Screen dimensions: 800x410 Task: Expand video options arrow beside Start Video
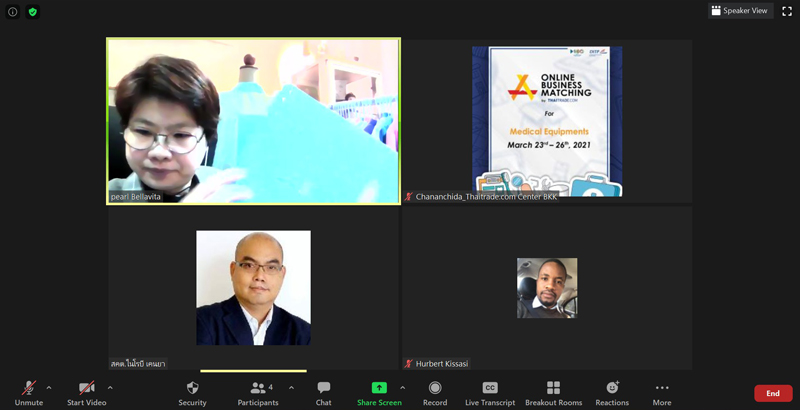point(110,387)
